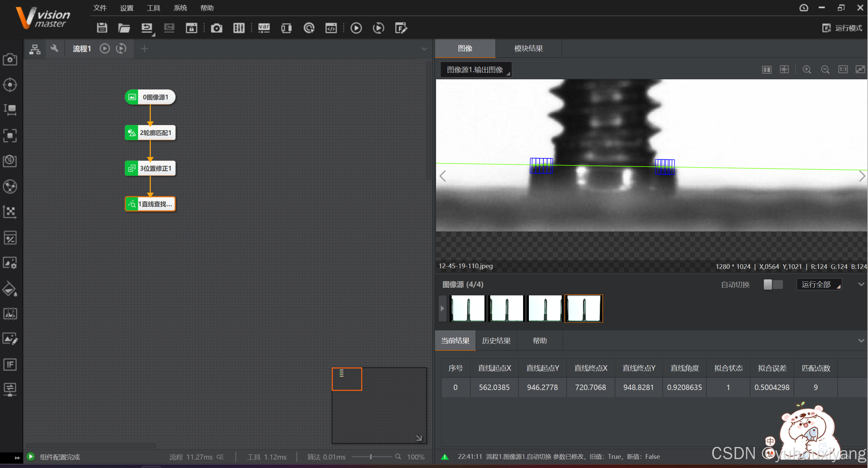The height and width of the screenshot is (468, 868).
Task: Open the logic tools IF icon in sidebar
Action: pos(10,364)
